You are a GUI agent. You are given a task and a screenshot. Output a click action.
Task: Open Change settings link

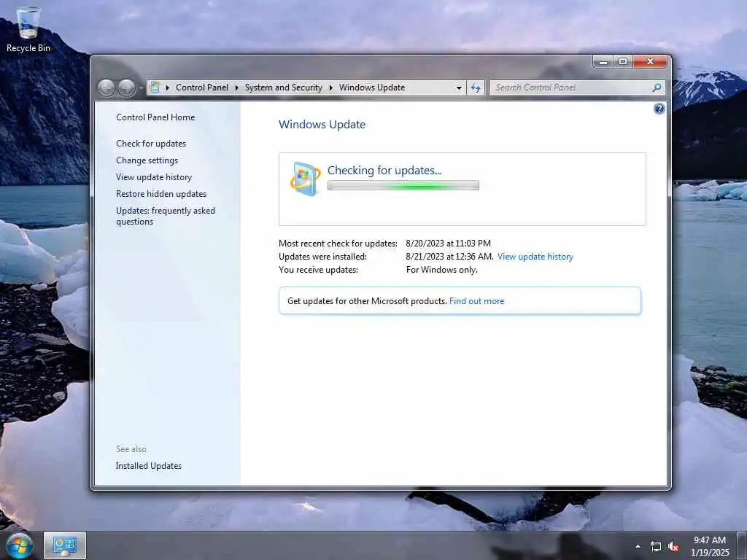[147, 160]
